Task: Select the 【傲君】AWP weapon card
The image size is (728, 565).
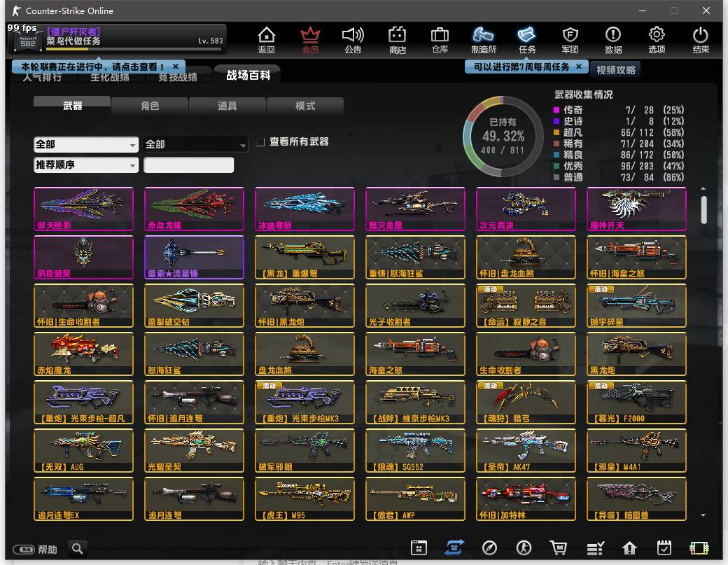Action: coord(415,498)
